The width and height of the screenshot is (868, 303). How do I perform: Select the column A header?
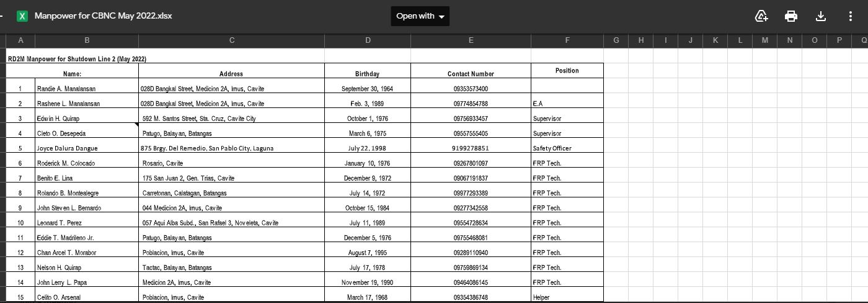coord(21,40)
